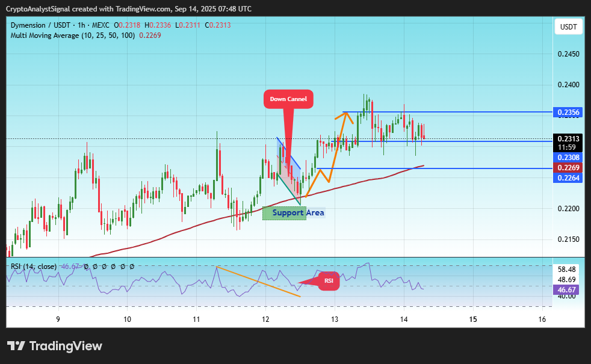Select the red Down Cannel callout label
The height and width of the screenshot is (364, 591).
pyautogui.click(x=288, y=99)
